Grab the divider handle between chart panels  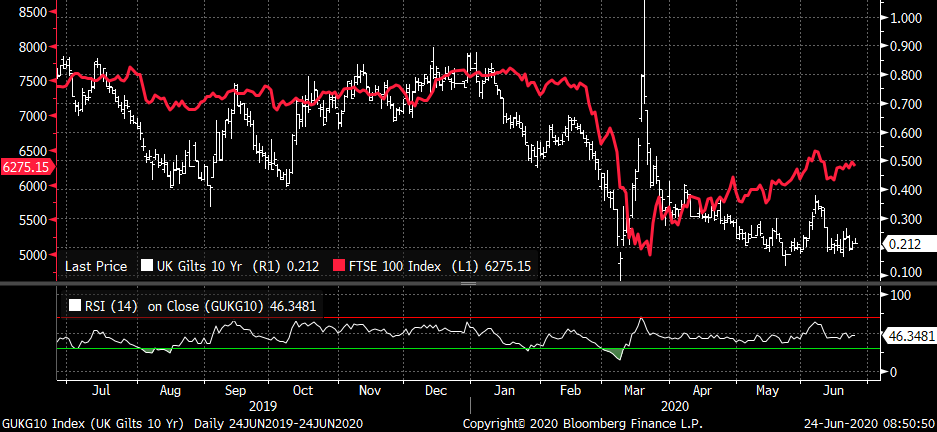click(467, 285)
